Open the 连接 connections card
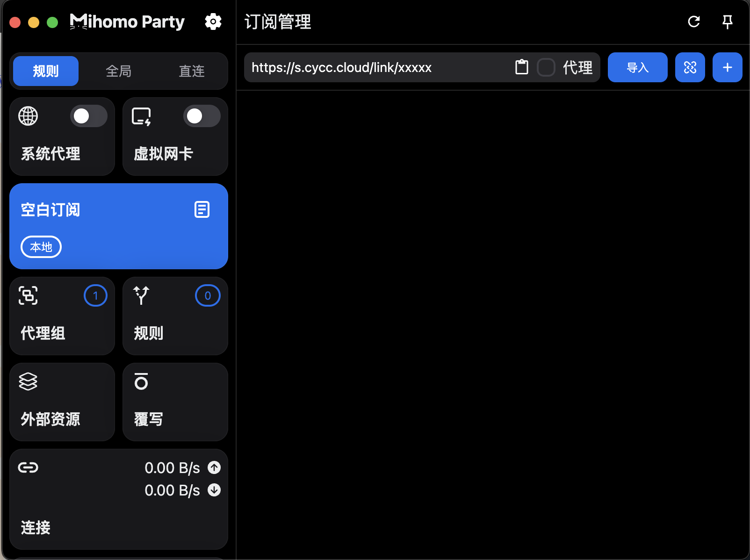 [x=119, y=499]
